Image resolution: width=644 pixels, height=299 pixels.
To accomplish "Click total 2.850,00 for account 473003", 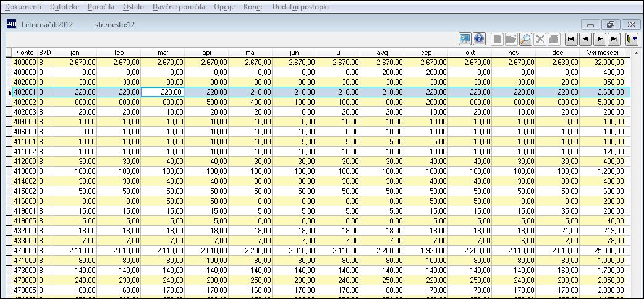I will click(x=603, y=280).
